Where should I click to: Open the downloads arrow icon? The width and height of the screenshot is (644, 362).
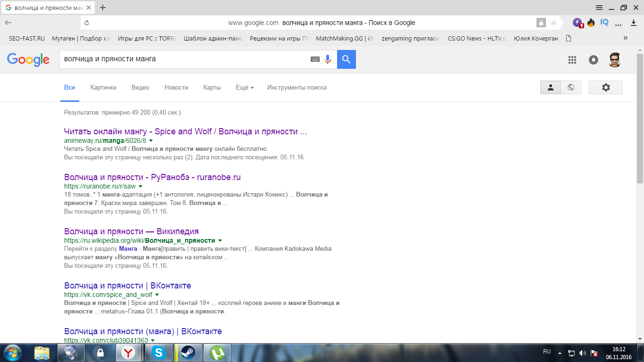[633, 23]
